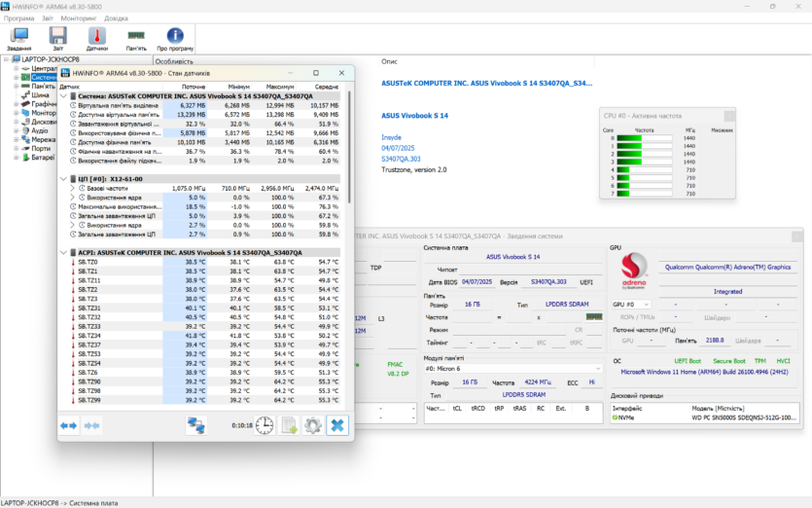Click the thermometer icon of SB.TZ0 row
This screenshot has width=812, height=508.
73,263
